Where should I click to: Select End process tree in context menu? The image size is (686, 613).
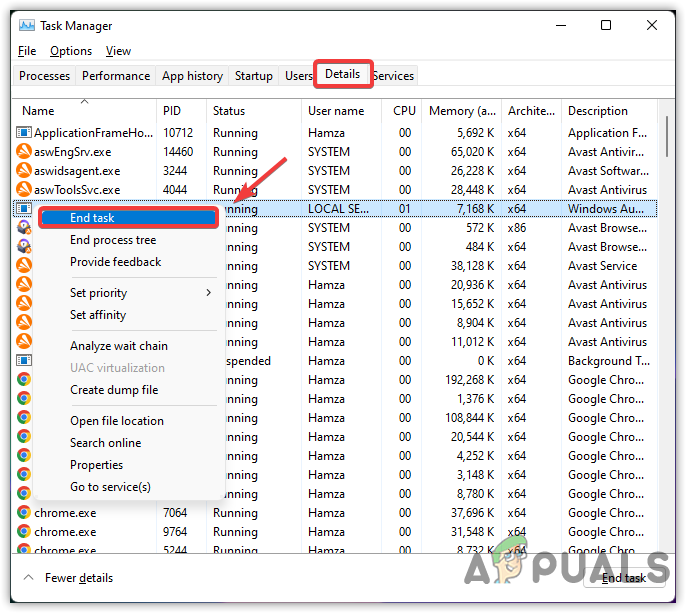[128, 240]
